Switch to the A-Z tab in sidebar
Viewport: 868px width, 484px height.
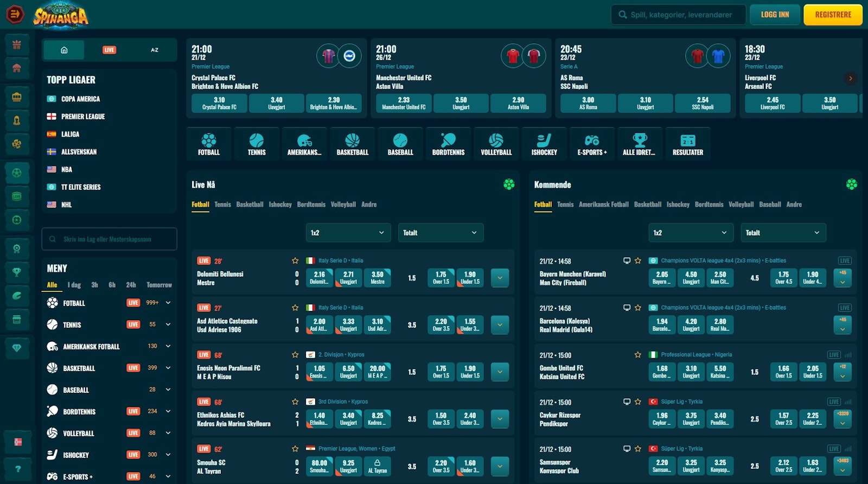155,50
